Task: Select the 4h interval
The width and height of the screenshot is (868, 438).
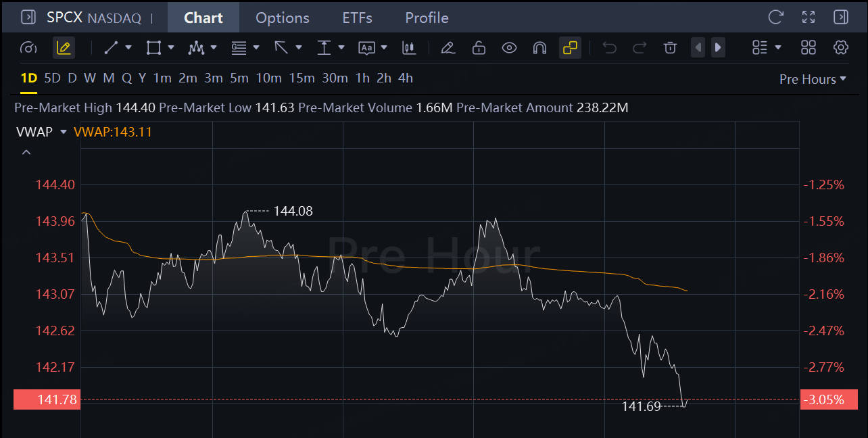Action: pos(406,78)
